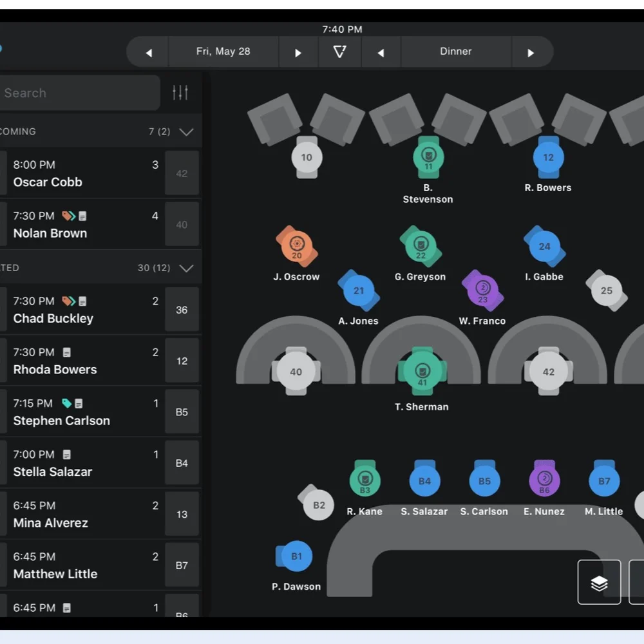This screenshot has height=644, width=644.
Task: Advance to the next date with the right arrow
Action: pos(298,52)
